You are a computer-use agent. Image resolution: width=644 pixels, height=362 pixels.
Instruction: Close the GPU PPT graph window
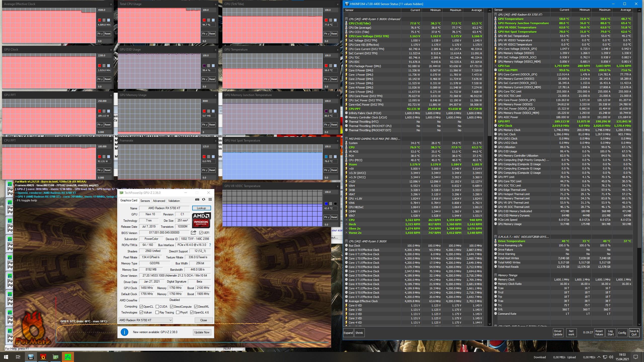pyautogui.click(x=111, y=95)
